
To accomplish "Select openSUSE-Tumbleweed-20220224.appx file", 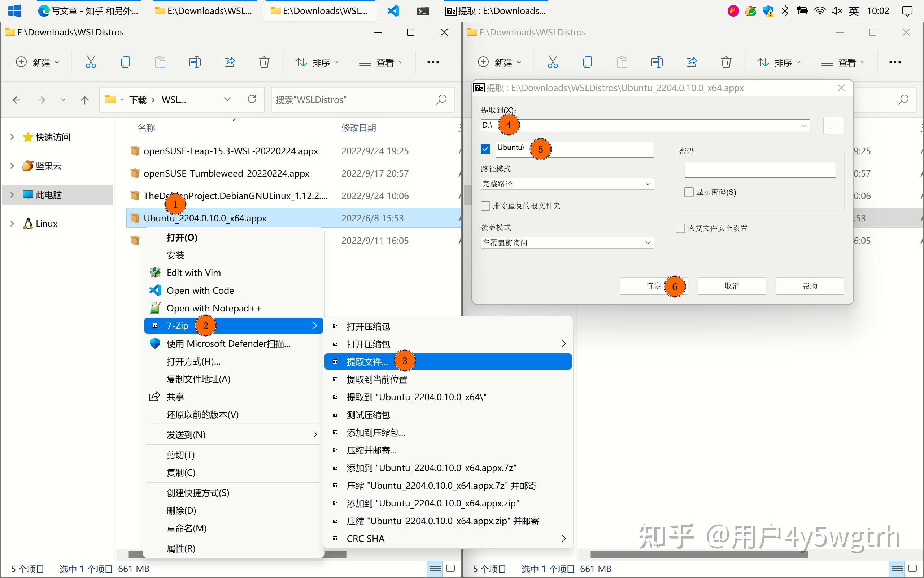I will [x=226, y=173].
